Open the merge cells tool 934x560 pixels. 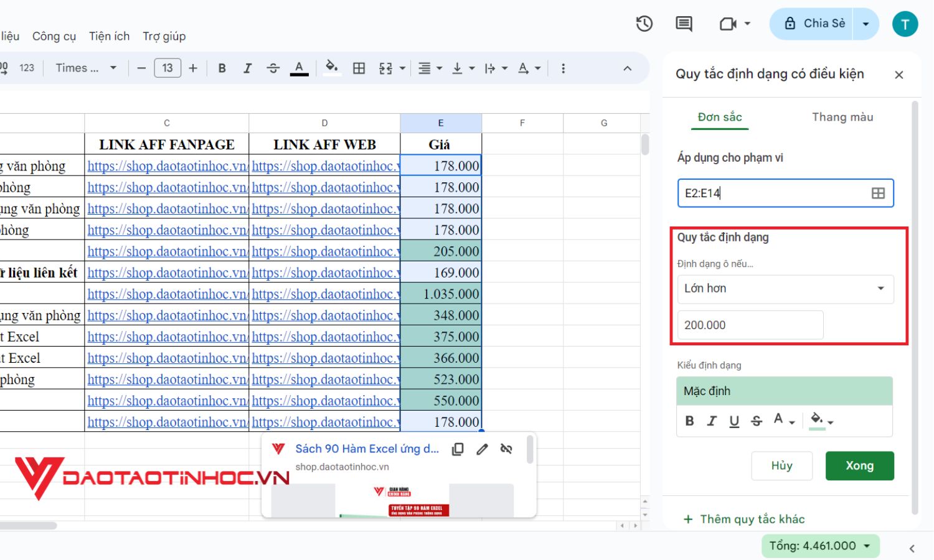(386, 68)
